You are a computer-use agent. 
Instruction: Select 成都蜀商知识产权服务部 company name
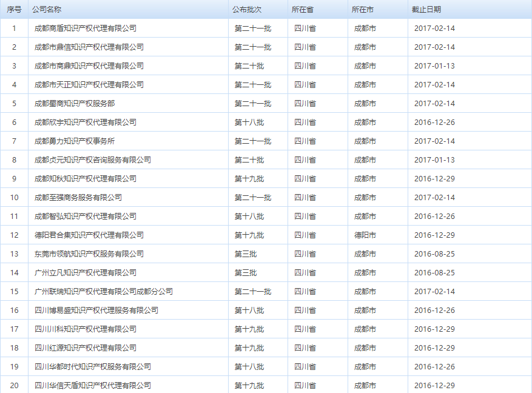pos(74,104)
